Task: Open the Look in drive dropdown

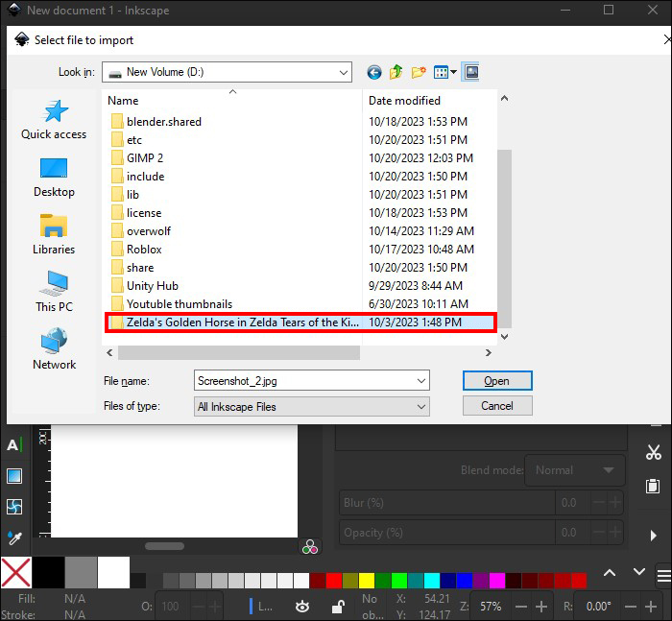Action: (228, 72)
